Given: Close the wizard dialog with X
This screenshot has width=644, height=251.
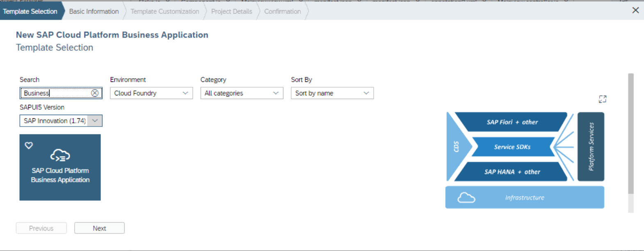Looking at the screenshot, I should 635,10.
